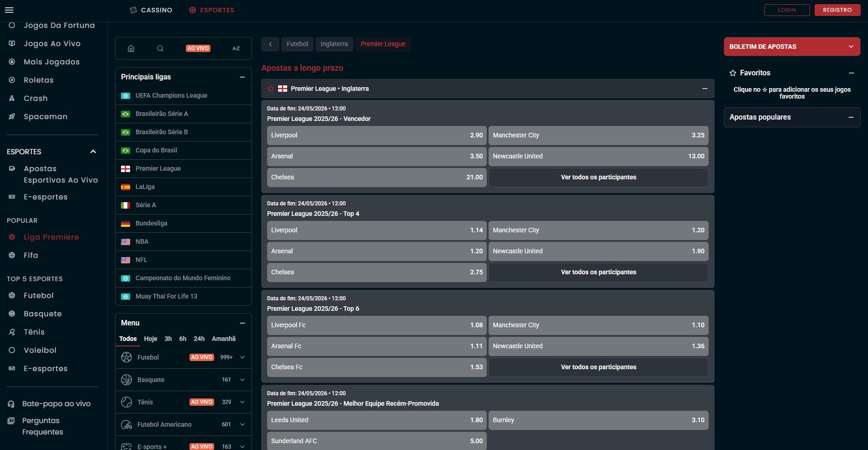
Task: Collapse the Apostas populares panel
Action: [x=851, y=117]
